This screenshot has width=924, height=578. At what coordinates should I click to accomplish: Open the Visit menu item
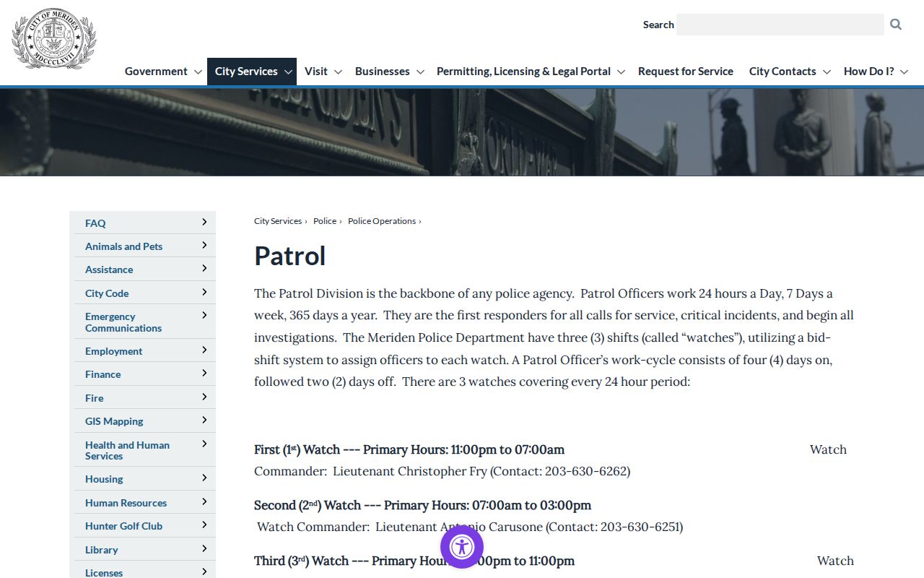click(x=316, y=72)
